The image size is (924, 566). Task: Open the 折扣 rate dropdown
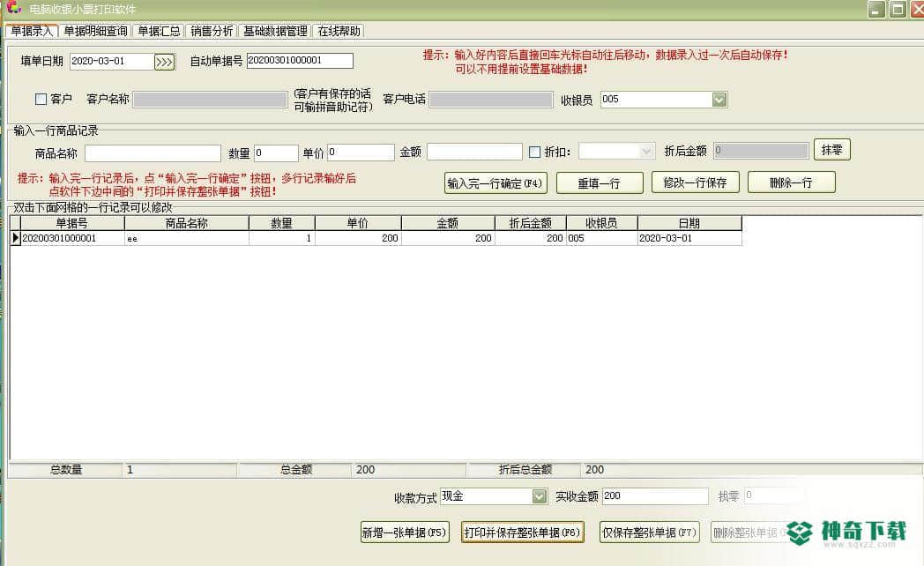pyautogui.click(x=646, y=152)
